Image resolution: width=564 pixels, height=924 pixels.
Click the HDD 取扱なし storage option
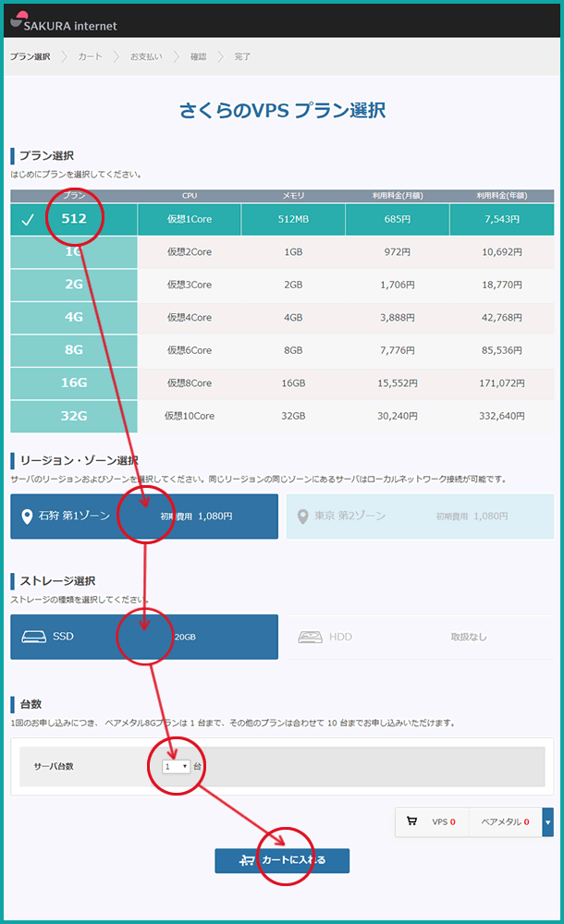click(420, 637)
